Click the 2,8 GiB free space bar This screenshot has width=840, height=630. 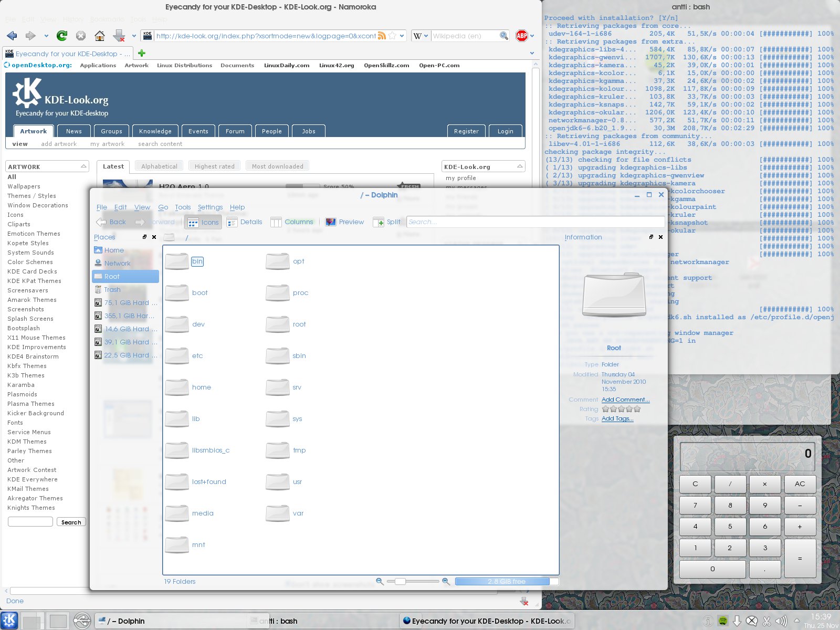point(507,581)
